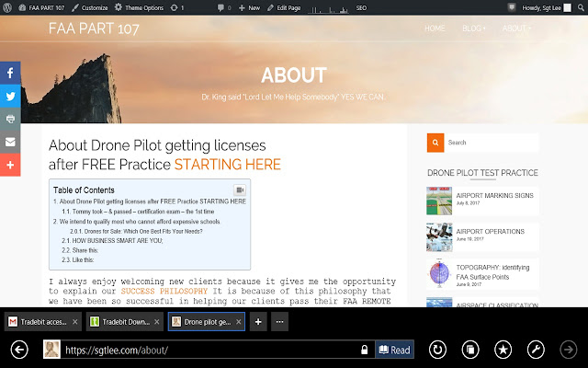Open the comments bubble icon
Viewport: 588px width, 368px height.
click(x=224, y=7)
